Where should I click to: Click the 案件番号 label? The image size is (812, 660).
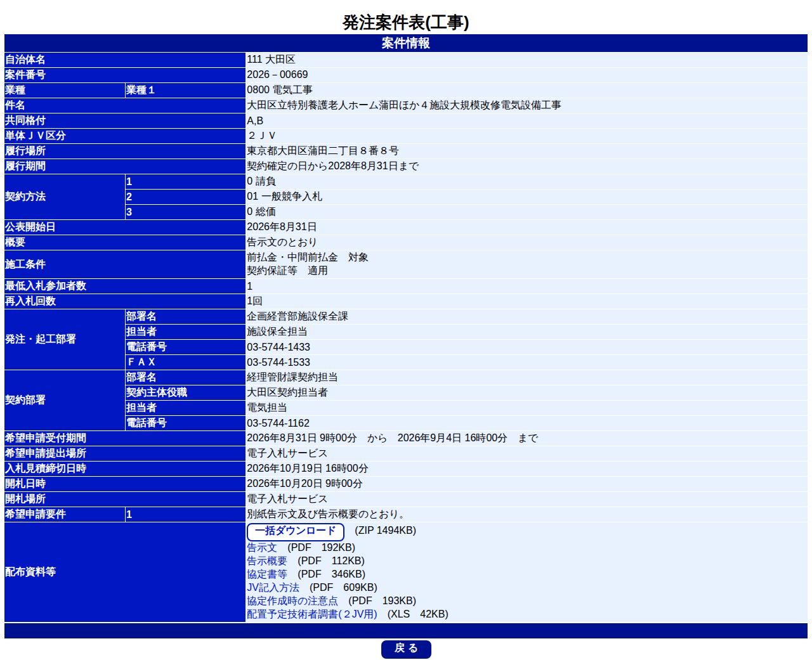(x=25, y=75)
